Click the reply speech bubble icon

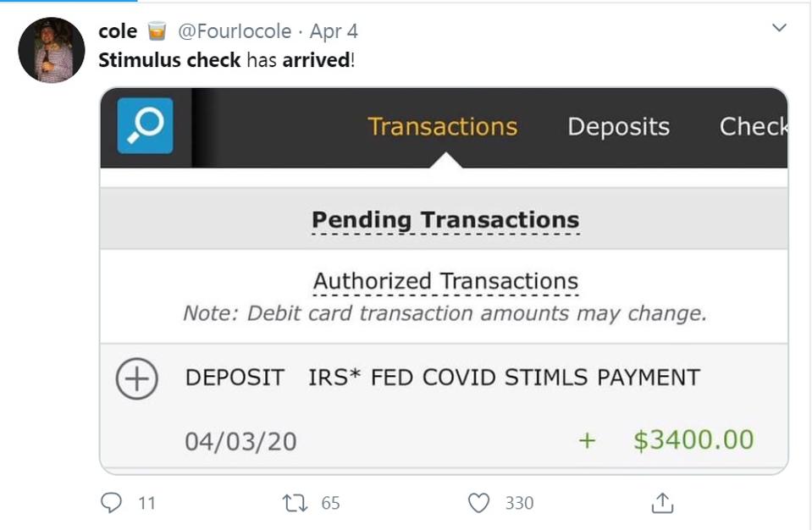click(112, 503)
